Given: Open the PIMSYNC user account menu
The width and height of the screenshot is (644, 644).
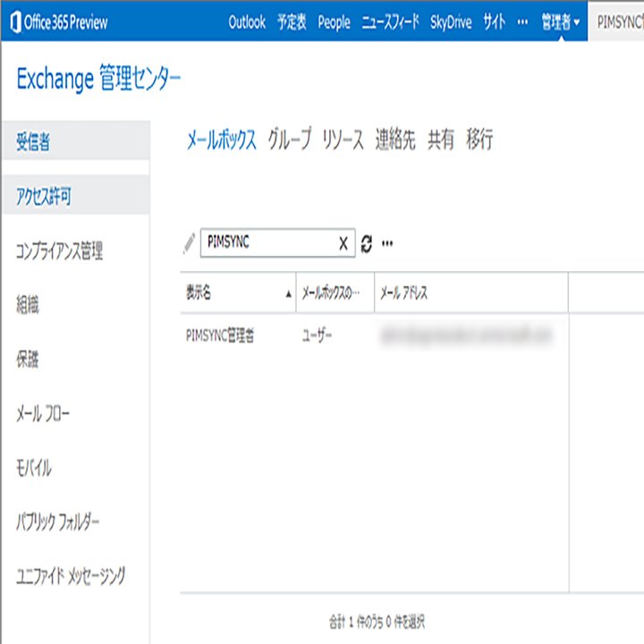Looking at the screenshot, I should [x=619, y=21].
